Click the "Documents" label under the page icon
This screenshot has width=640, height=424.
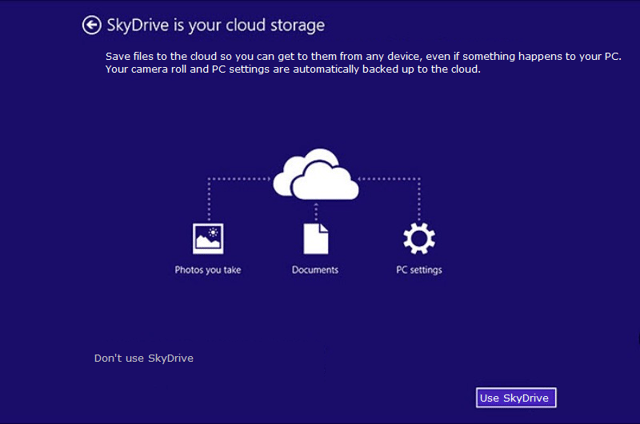pos(315,270)
